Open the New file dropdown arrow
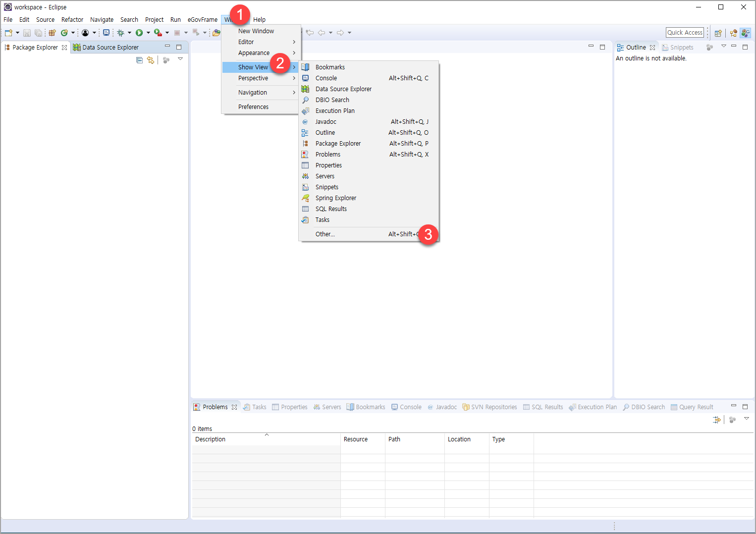The height and width of the screenshot is (534, 756). click(x=17, y=33)
